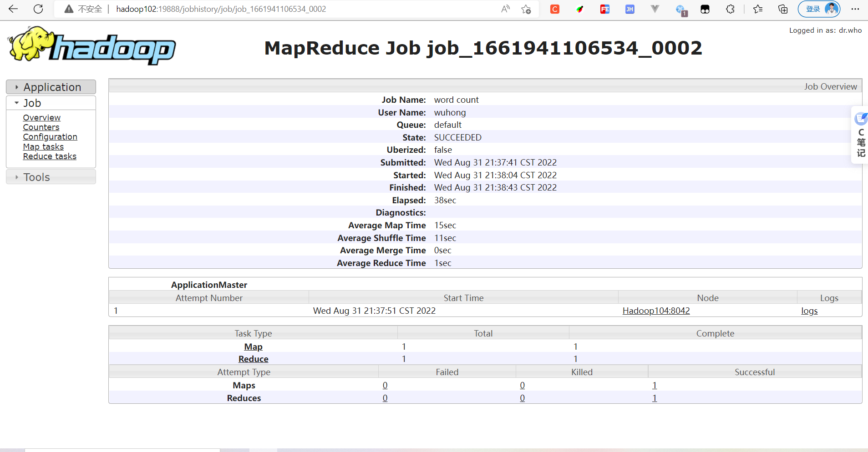The width and height of the screenshot is (868, 452).
Task: Click the Killed count for Maps
Action: [522, 385]
